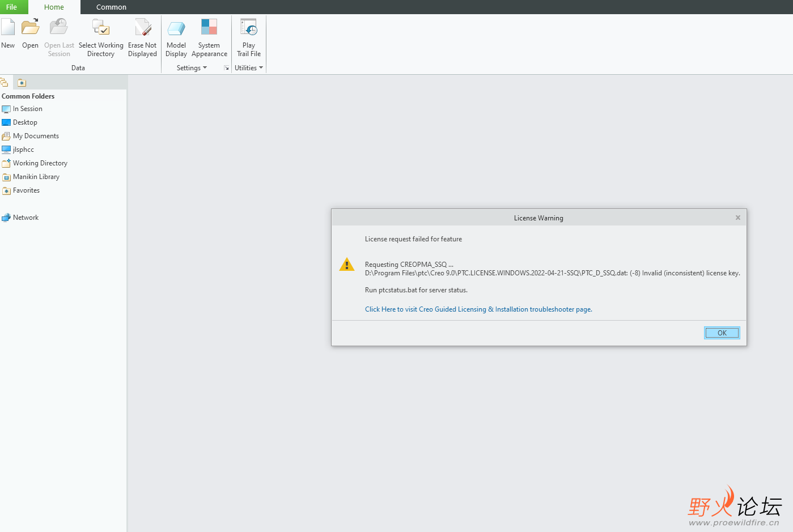Close the License Warning dialog
The width and height of the screenshot is (793, 532).
(x=738, y=218)
